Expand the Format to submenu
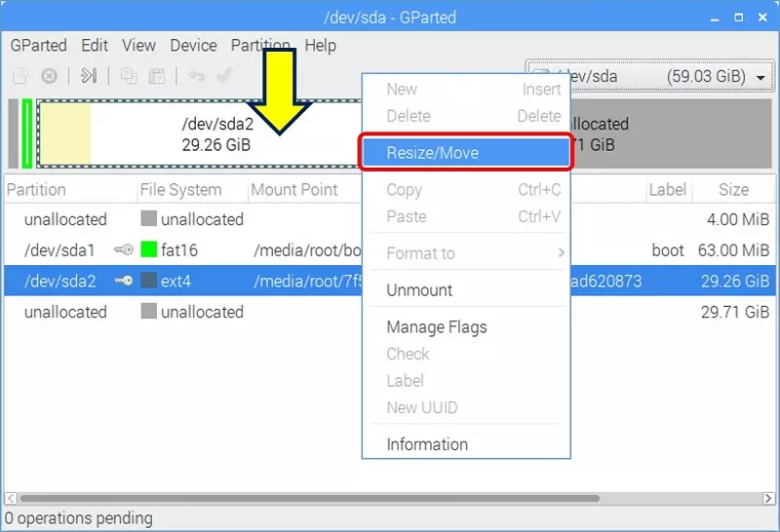 [465, 253]
